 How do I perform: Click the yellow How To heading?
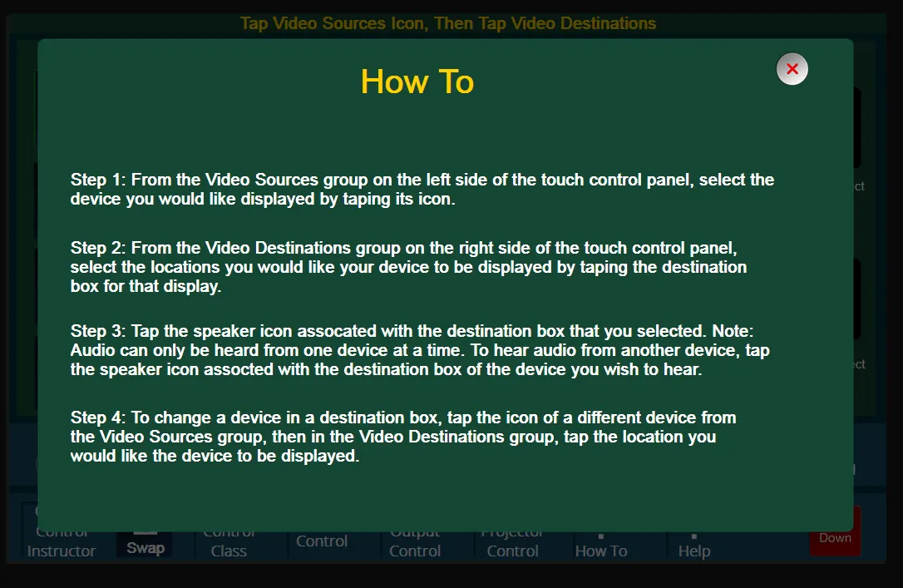click(x=417, y=82)
